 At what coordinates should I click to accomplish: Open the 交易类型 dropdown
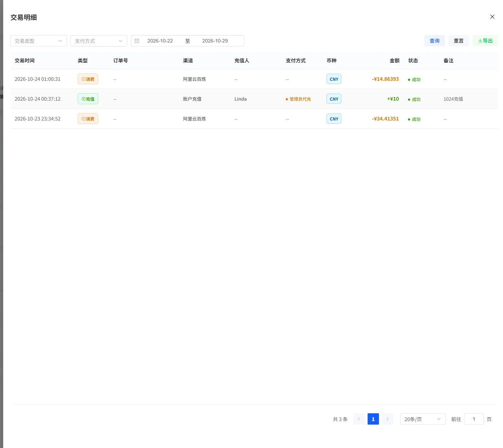pos(39,41)
